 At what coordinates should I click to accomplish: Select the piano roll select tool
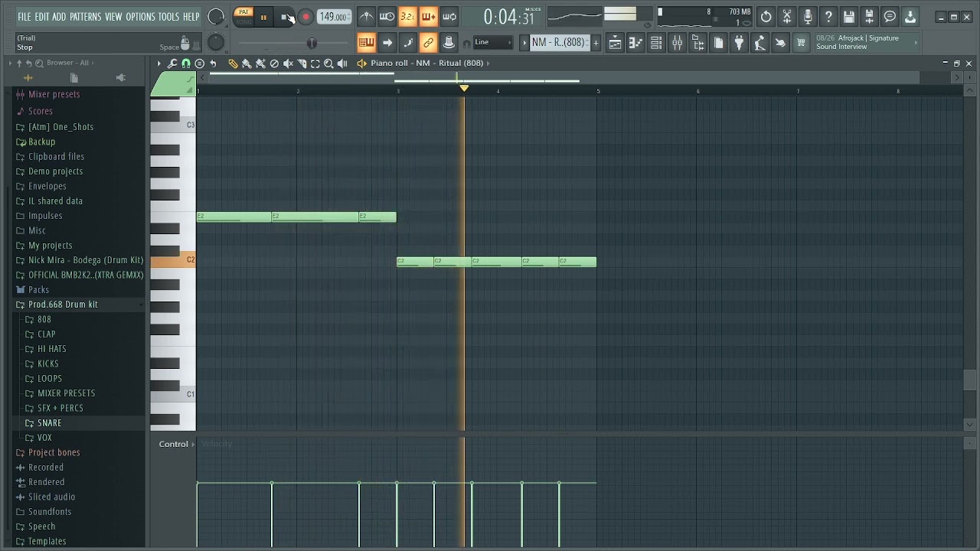point(315,64)
